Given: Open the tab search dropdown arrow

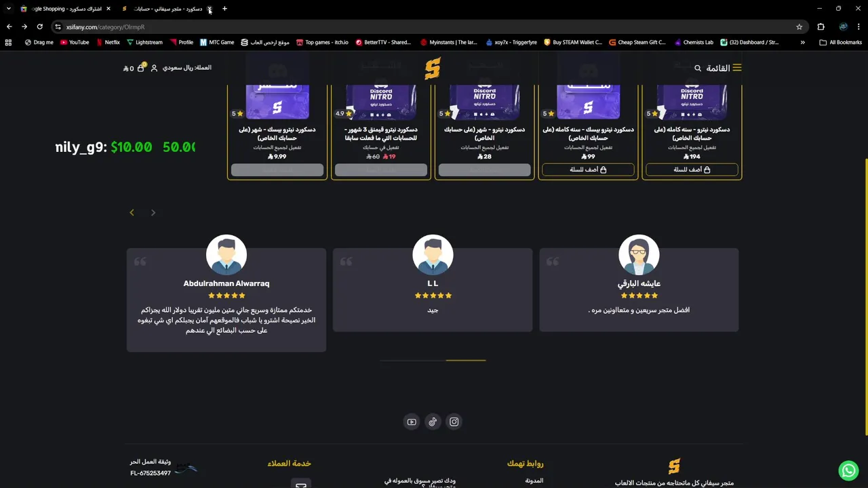Looking at the screenshot, I should coord(8,9).
